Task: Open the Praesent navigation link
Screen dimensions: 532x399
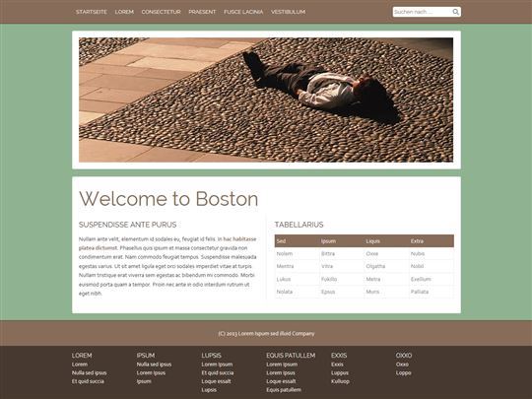Action: click(x=202, y=12)
